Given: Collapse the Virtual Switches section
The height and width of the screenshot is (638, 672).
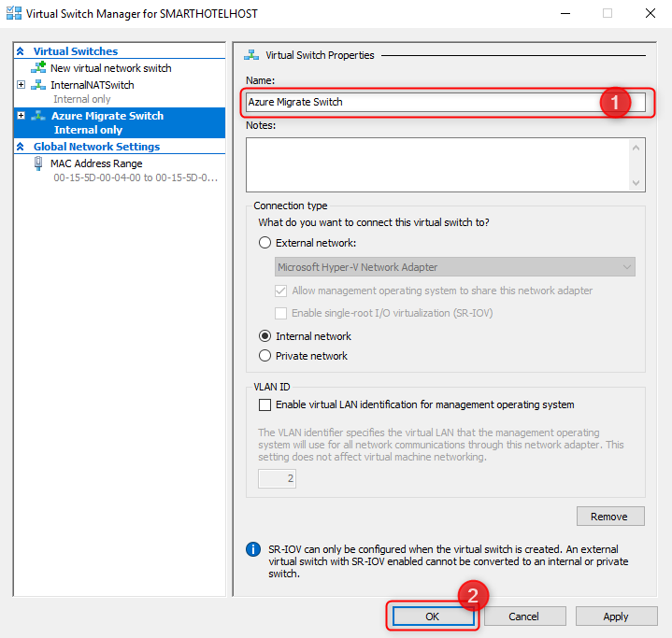Looking at the screenshot, I should point(21,51).
